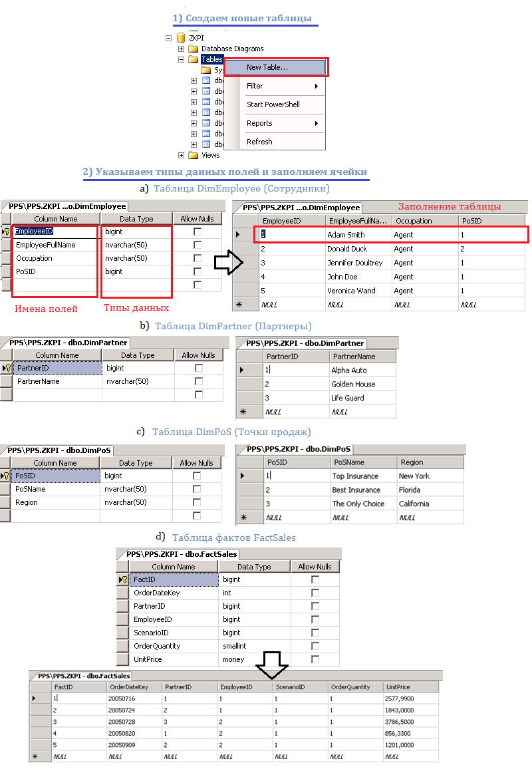Image resolution: width=532 pixels, height=771 pixels.
Task: Expand the Views folder node
Action: pos(181,155)
